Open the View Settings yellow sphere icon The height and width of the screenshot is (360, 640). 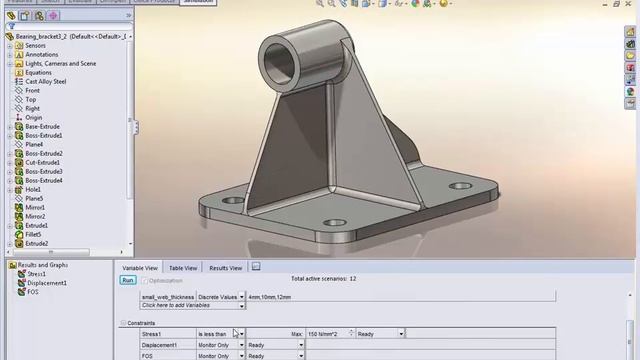(x=443, y=3)
